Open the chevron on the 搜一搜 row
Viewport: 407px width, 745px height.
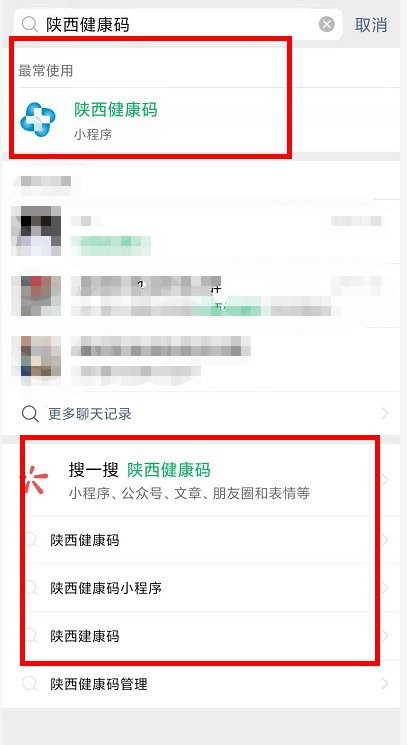pos(385,480)
